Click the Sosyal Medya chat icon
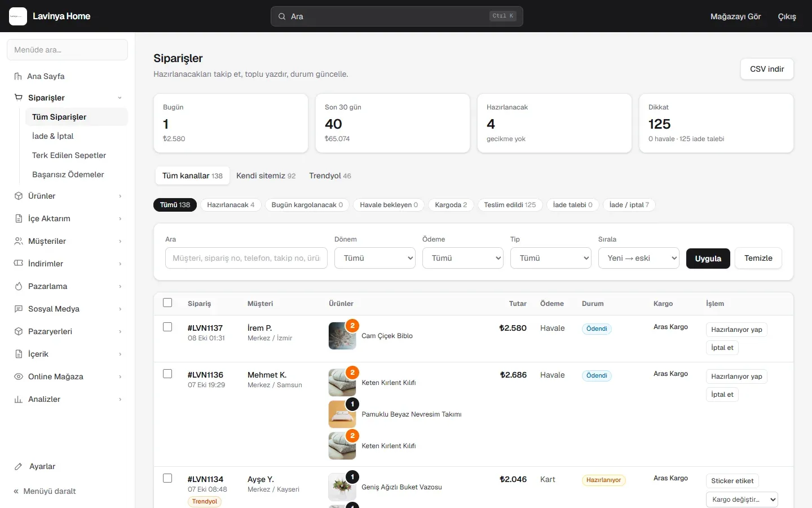The image size is (812, 508). point(19,309)
